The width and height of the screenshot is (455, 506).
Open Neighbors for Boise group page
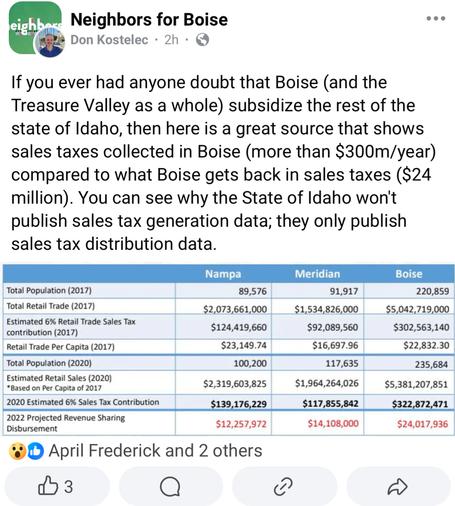point(149,19)
